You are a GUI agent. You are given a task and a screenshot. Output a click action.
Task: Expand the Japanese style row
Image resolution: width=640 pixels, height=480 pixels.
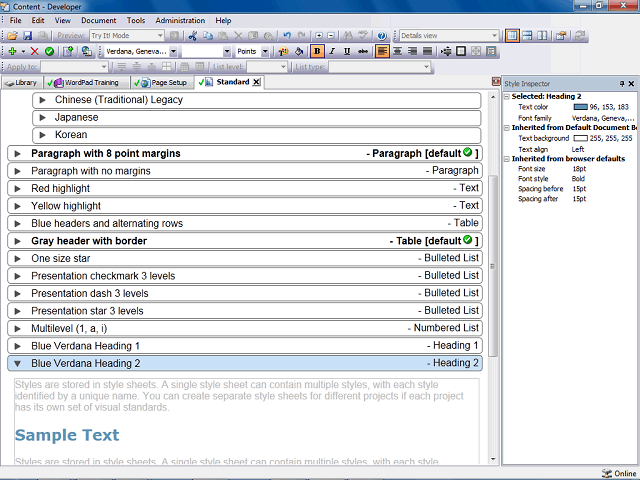pos(42,118)
